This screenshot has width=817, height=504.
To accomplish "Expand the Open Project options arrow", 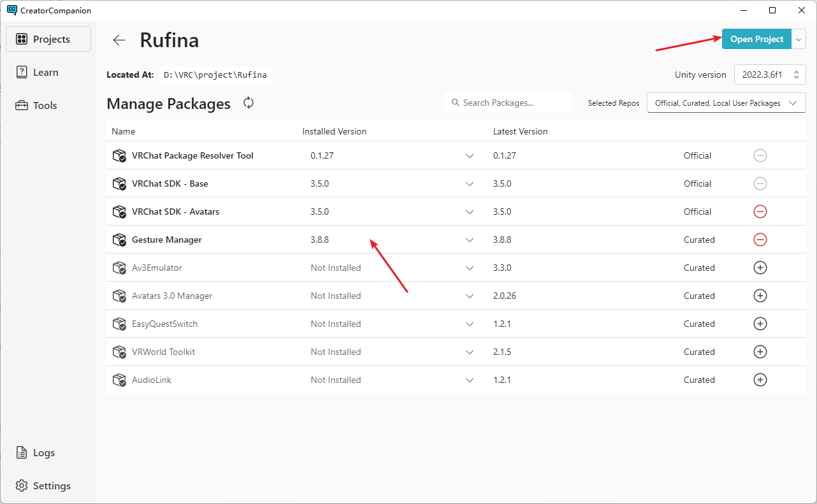I will (x=799, y=40).
